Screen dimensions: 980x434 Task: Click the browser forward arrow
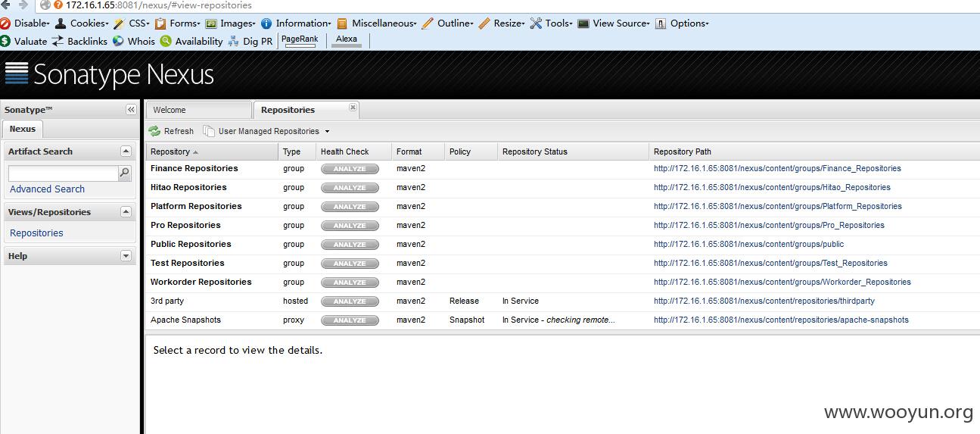point(23,5)
